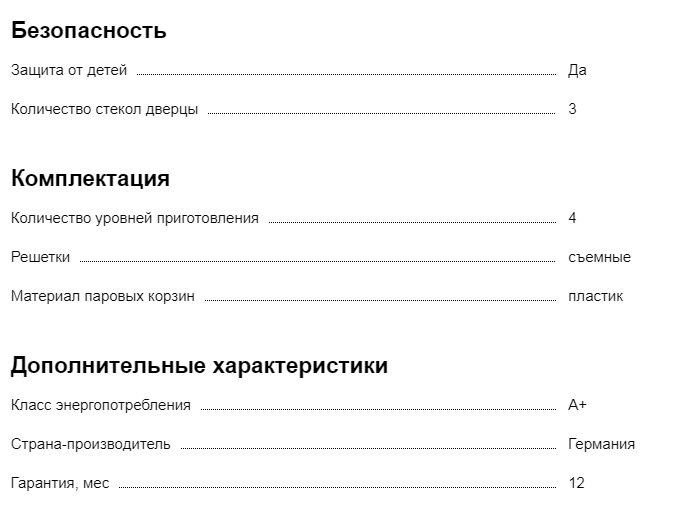The image size is (688, 521).
Task: Click the Дополнительные характеристики heading
Action: point(199,366)
